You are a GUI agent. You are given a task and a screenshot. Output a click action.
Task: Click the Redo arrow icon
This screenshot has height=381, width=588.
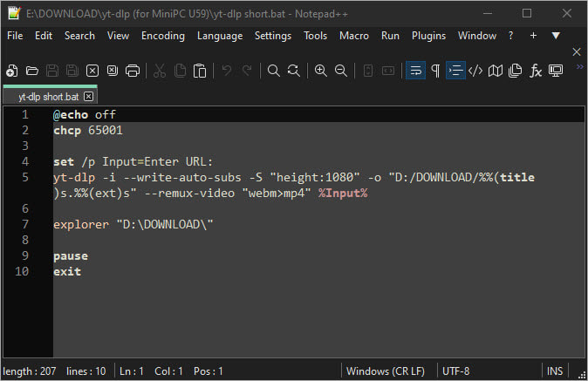[x=247, y=71]
